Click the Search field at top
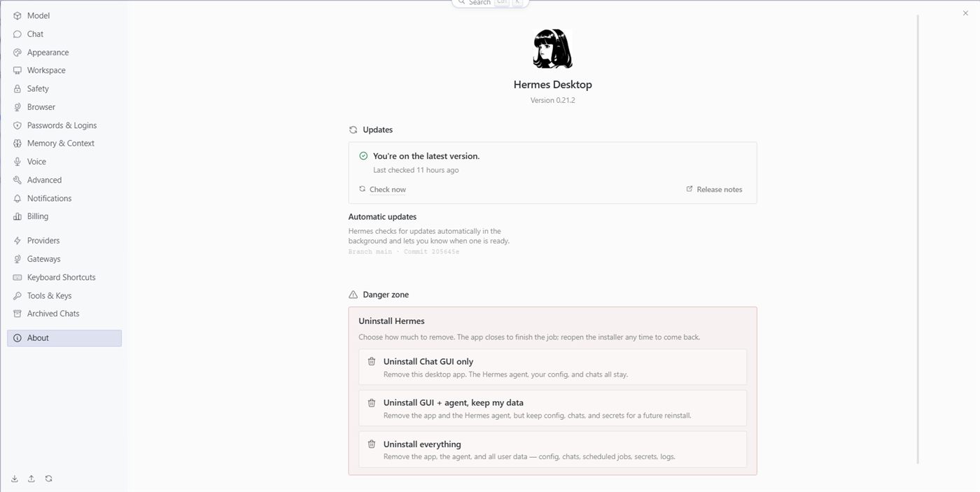The width and height of the screenshot is (980, 492). point(490,3)
